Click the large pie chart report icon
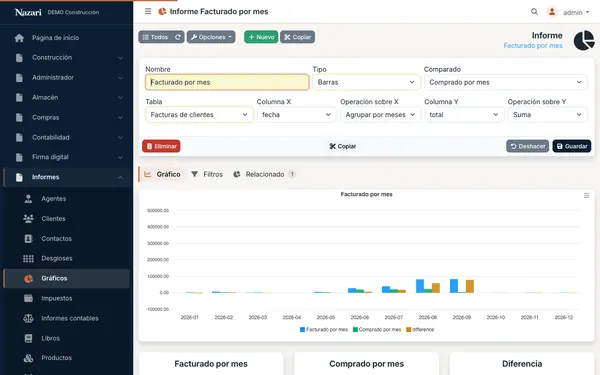600x375 pixels. pos(584,40)
